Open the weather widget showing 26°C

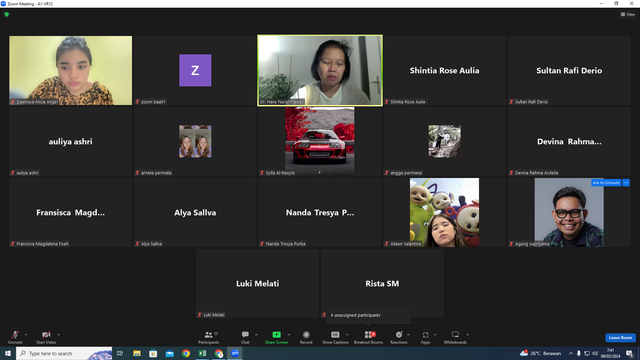tap(540, 353)
